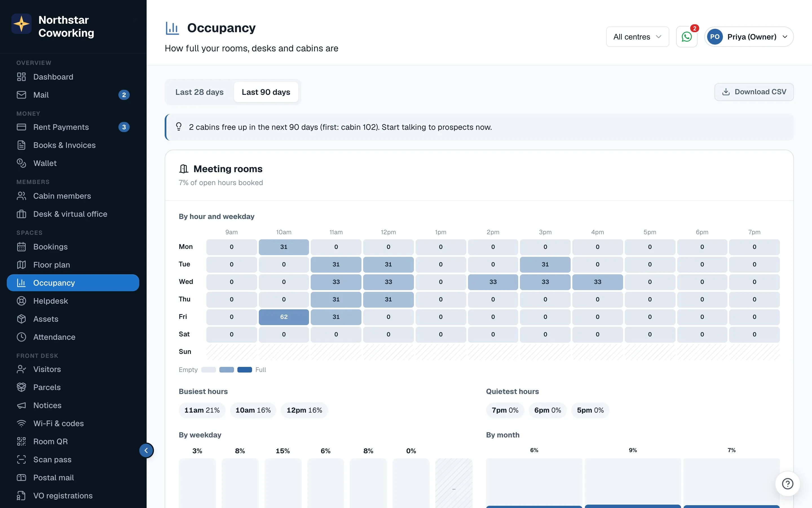Click 12pm 16% busiest hour chip
This screenshot has width=812, height=508.
click(x=304, y=410)
